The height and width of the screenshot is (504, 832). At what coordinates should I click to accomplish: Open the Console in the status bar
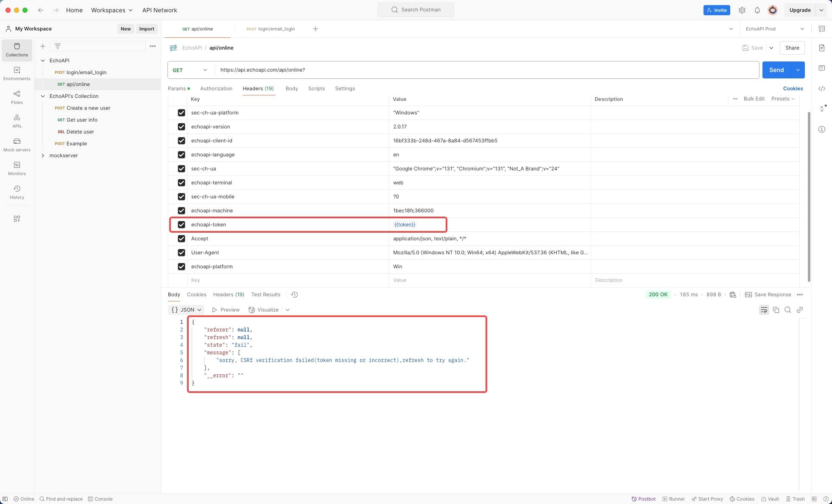coord(100,499)
